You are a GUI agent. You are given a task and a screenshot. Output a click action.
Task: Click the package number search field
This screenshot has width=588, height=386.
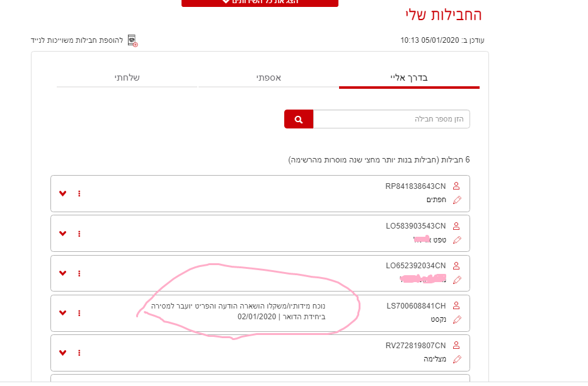[391, 118]
